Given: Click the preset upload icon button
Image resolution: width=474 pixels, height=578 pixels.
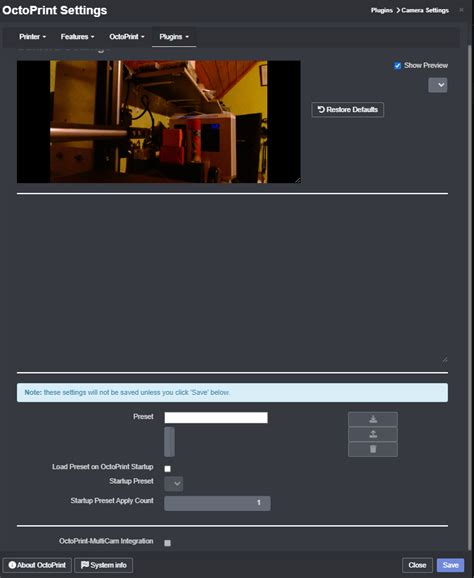Looking at the screenshot, I should point(373,434).
